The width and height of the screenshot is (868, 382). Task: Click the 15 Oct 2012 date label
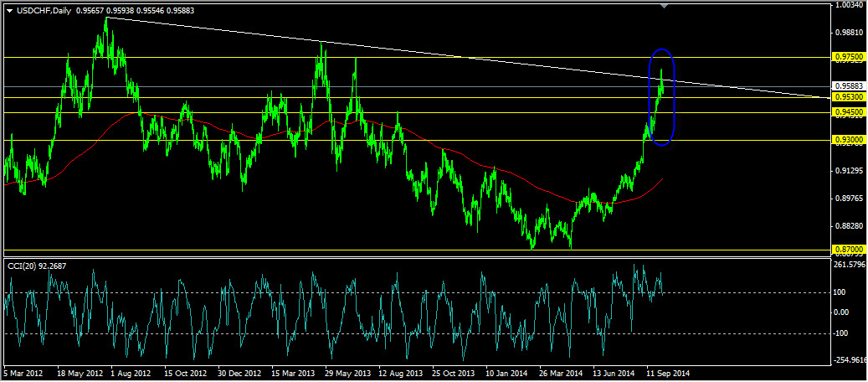coord(186,373)
